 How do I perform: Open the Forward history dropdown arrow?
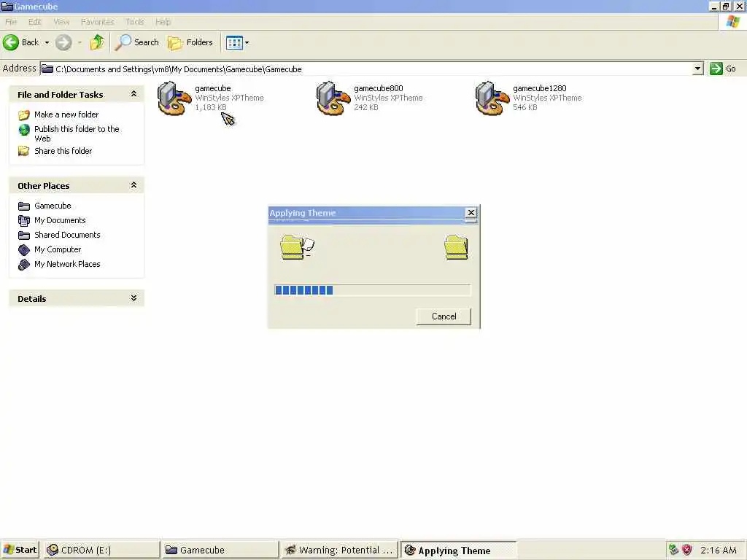[x=80, y=42]
